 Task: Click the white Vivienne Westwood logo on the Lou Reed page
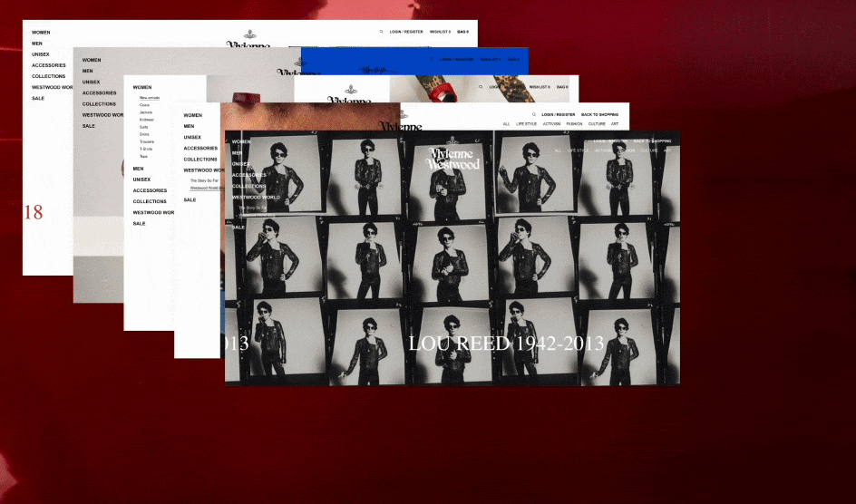pyautogui.click(x=452, y=159)
